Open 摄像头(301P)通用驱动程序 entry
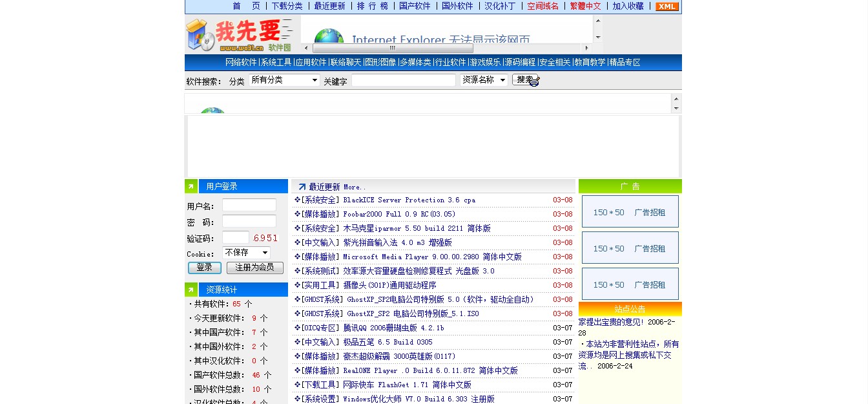The width and height of the screenshot is (868, 404). pos(389,286)
